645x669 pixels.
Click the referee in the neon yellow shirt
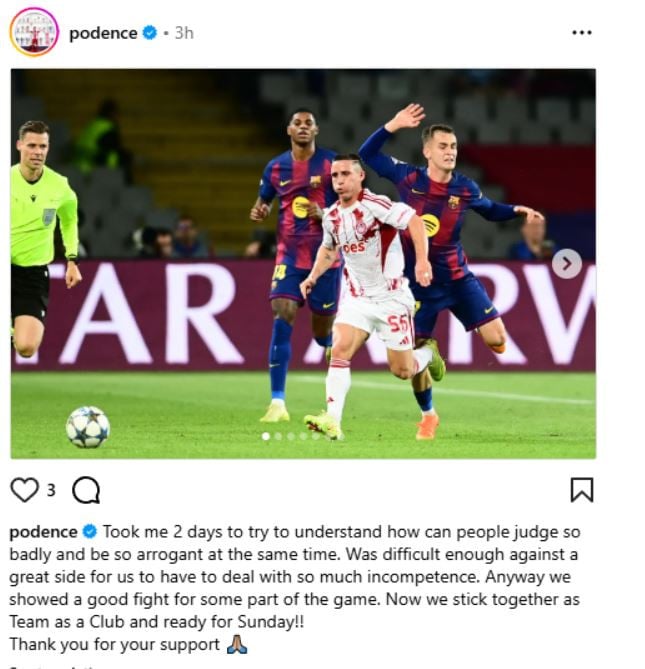42,239
